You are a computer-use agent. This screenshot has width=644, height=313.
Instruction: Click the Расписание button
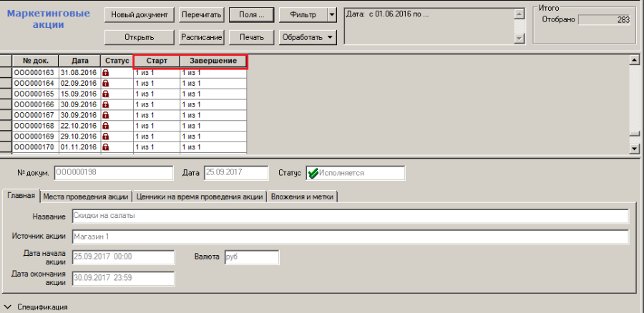(x=201, y=37)
